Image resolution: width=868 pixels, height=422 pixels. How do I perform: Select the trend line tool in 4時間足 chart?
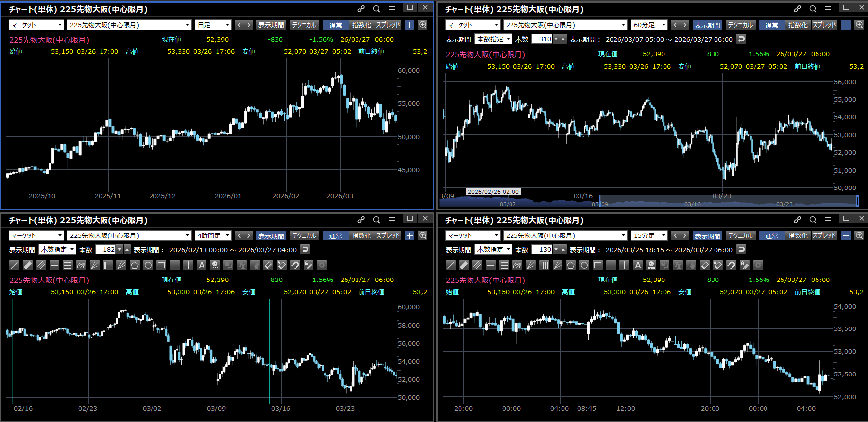point(14,265)
